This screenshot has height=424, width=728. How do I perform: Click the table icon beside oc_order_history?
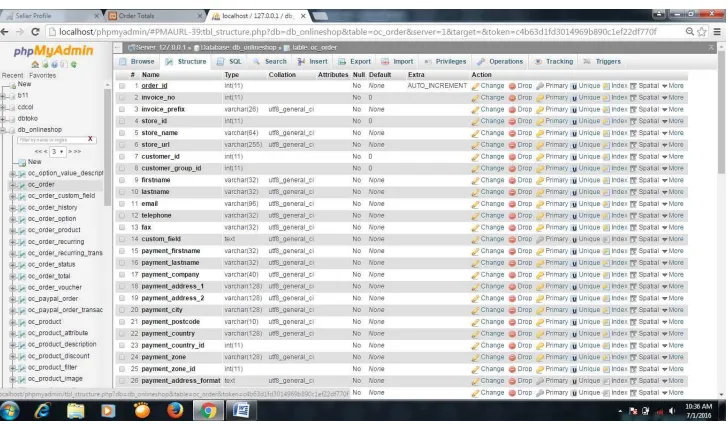click(x=21, y=208)
